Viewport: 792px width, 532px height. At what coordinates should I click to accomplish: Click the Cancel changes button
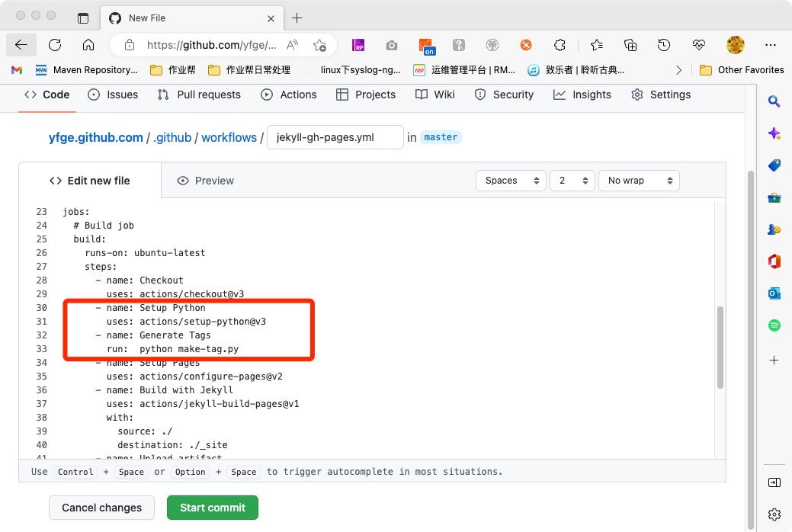tap(101, 508)
